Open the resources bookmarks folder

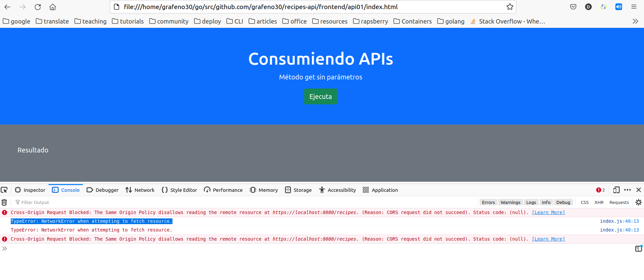330,21
